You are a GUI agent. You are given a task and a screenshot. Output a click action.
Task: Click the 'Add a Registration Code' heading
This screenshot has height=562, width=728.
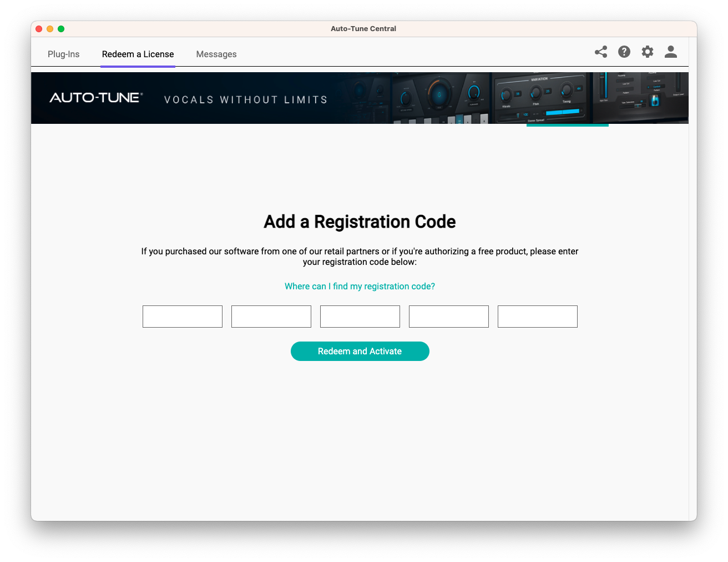360,222
